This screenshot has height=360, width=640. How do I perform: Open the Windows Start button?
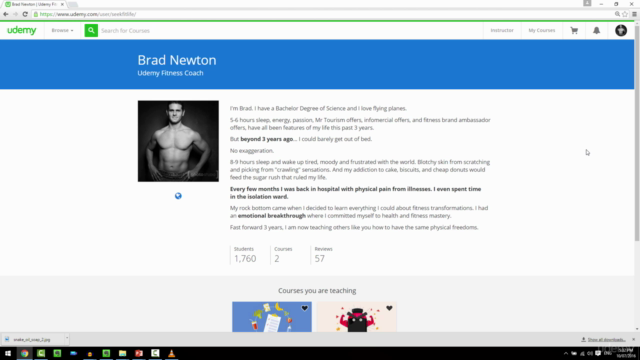coord(8,353)
